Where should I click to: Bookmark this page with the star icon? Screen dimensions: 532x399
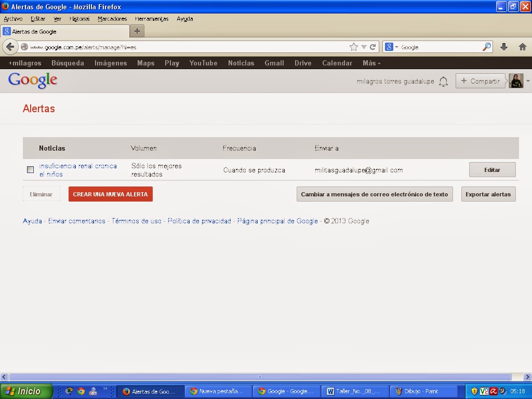[x=353, y=47]
